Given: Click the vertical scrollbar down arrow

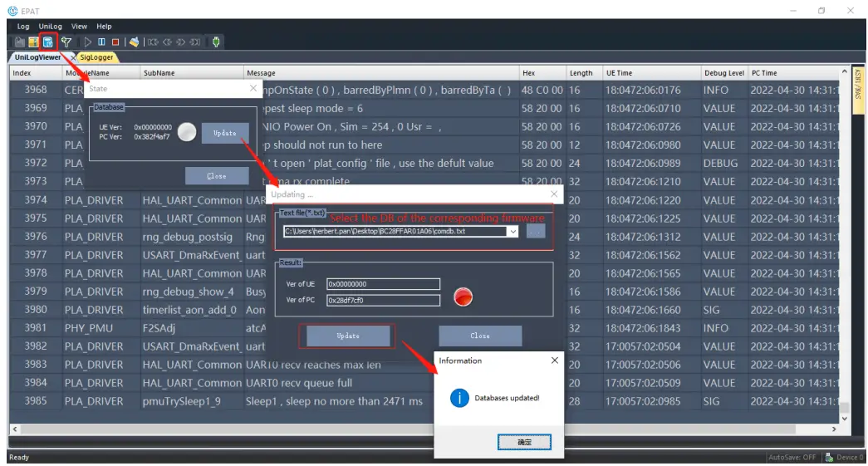Looking at the screenshot, I should (844, 419).
